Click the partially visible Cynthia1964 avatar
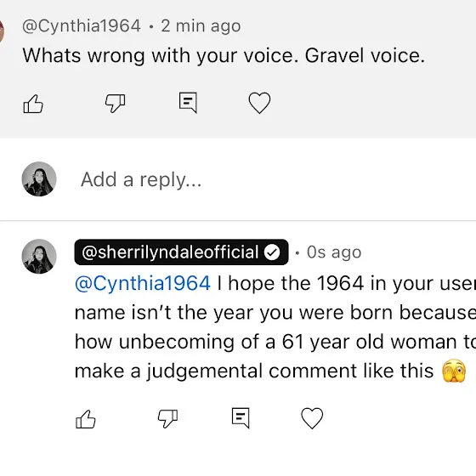The width and height of the screenshot is (476, 476). click(x=2, y=31)
